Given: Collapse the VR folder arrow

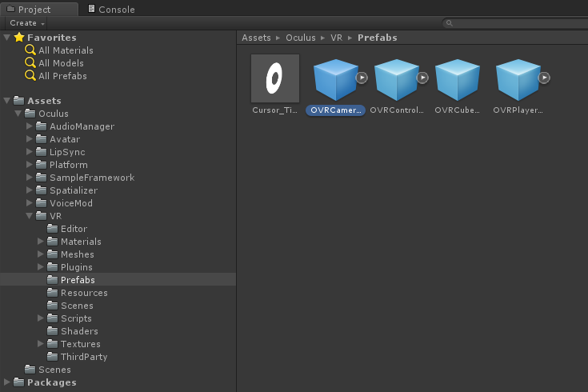Looking at the screenshot, I should [30, 216].
